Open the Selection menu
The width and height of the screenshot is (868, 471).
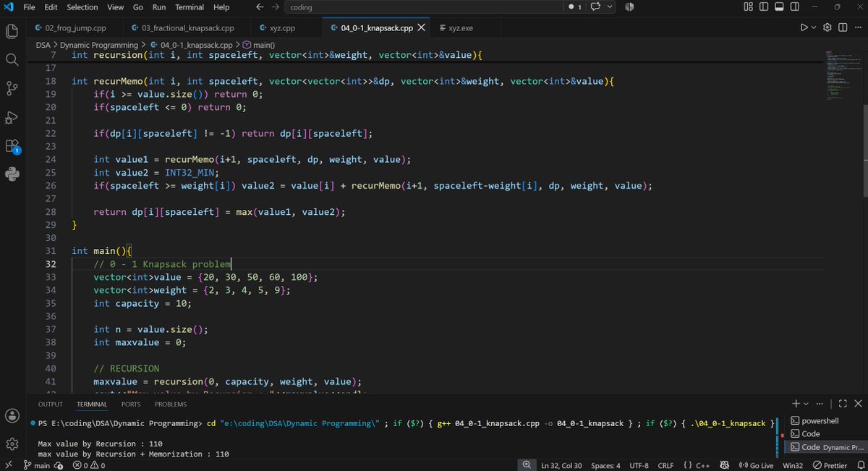82,7
